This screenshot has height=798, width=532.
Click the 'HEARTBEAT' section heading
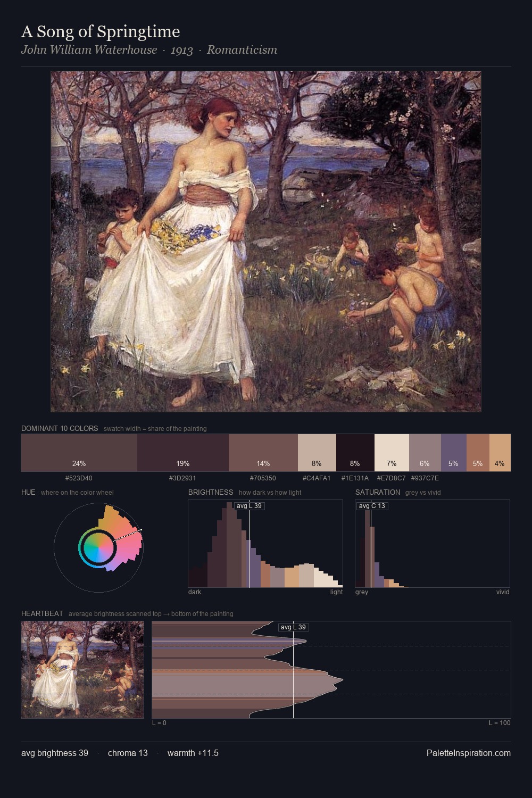click(42, 613)
